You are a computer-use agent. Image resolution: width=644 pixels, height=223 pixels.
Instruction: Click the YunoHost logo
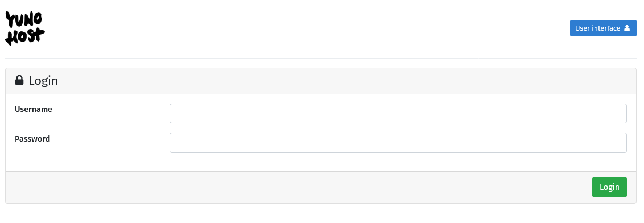pyautogui.click(x=25, y=28)
